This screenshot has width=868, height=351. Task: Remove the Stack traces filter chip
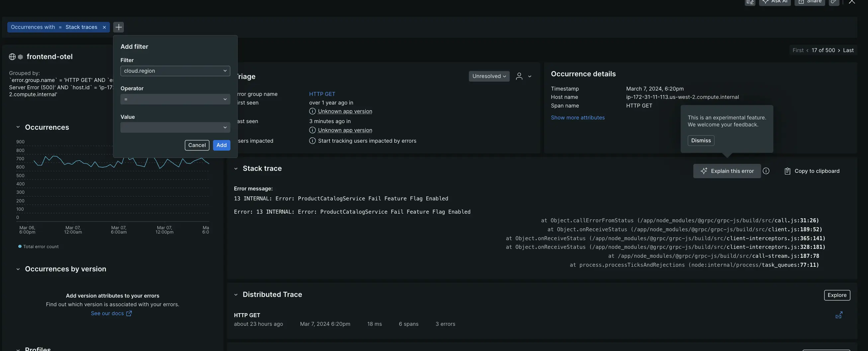104,27
